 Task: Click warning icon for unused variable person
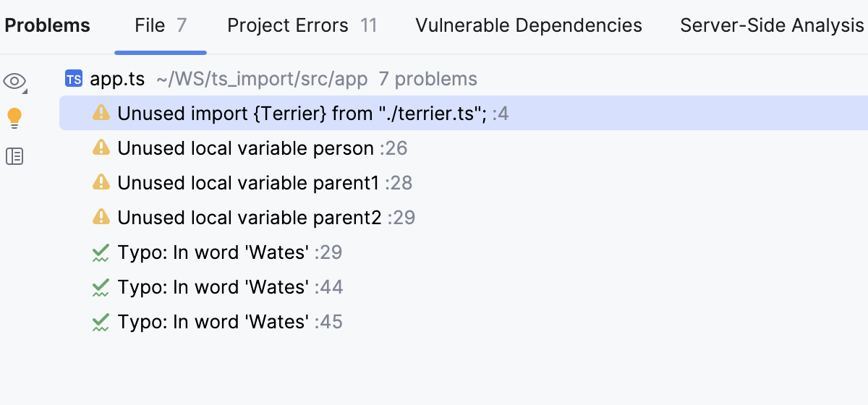click(x=101, y=148)
